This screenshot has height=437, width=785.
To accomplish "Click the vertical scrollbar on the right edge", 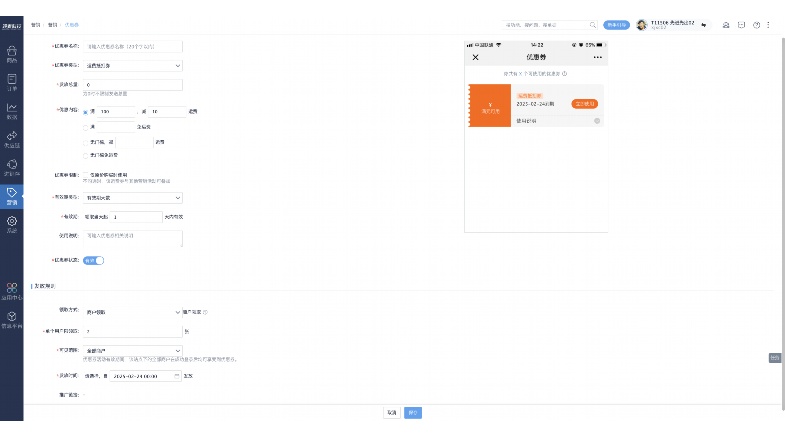I will (x=782, y=224).
